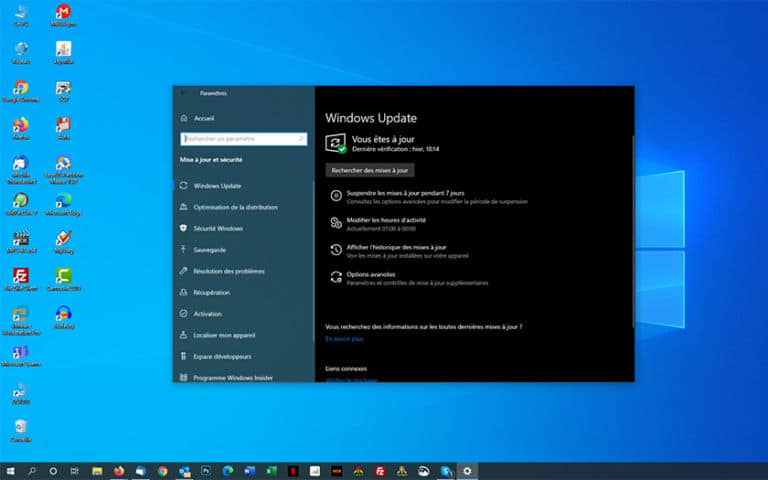Click the Windows Start button on taskbar

9,470
